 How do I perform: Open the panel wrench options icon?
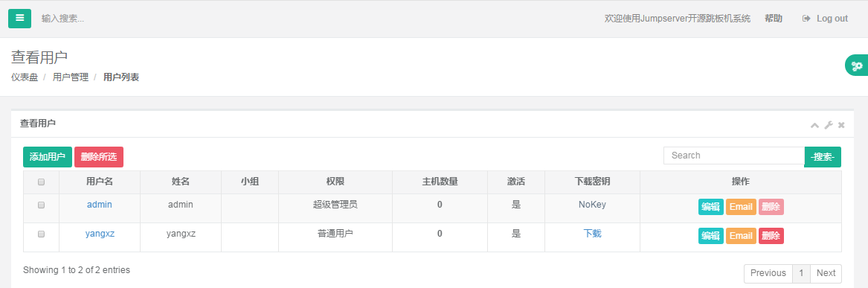tap(828, 125)
